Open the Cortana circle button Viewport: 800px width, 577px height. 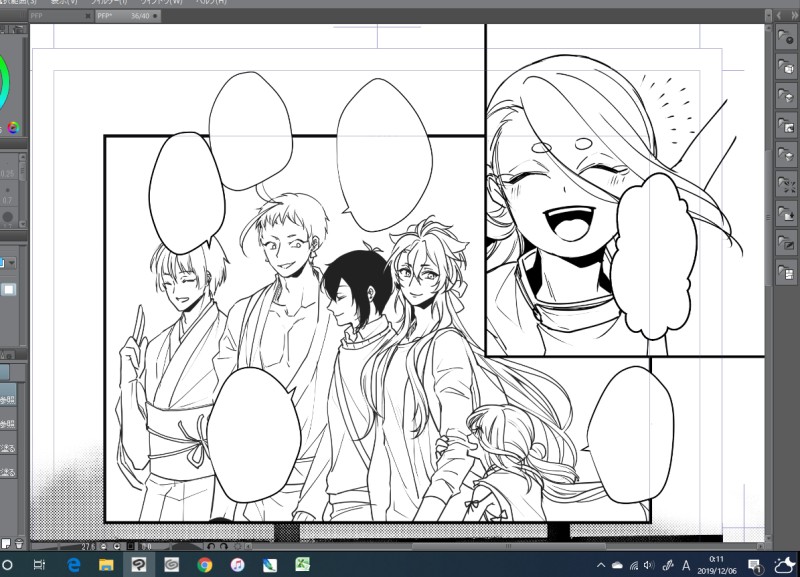tap(7, 564)
